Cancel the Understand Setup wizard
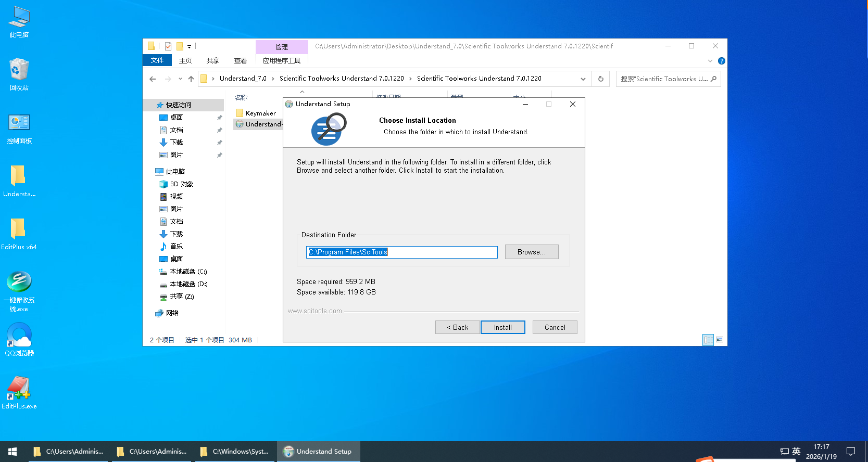 pyautogui.click(x=555, y=327)
